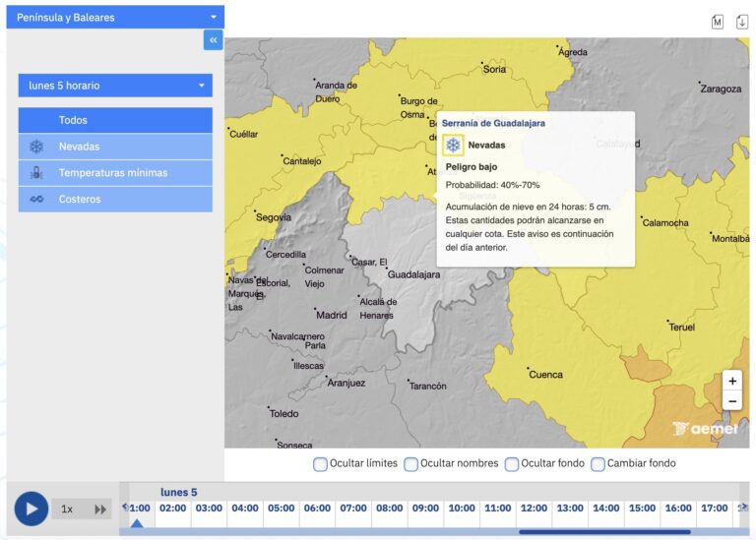Select the Todos warnings filter
Screen dimensions: 756x540
click(x=115, y=120)
